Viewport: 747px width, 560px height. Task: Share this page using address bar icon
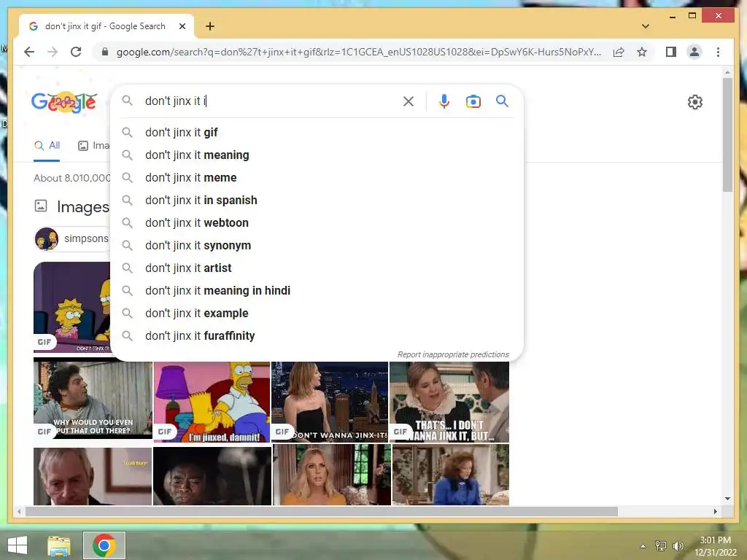[619, 52]
